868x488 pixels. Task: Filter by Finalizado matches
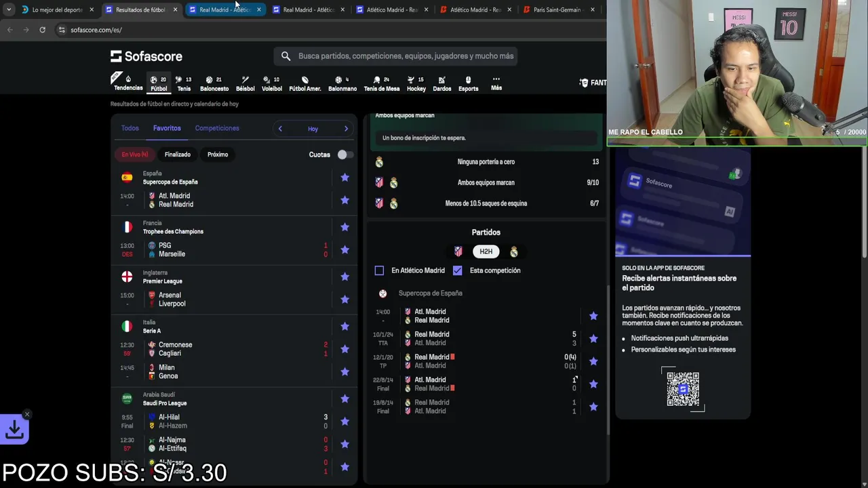(x=178, y=155)
